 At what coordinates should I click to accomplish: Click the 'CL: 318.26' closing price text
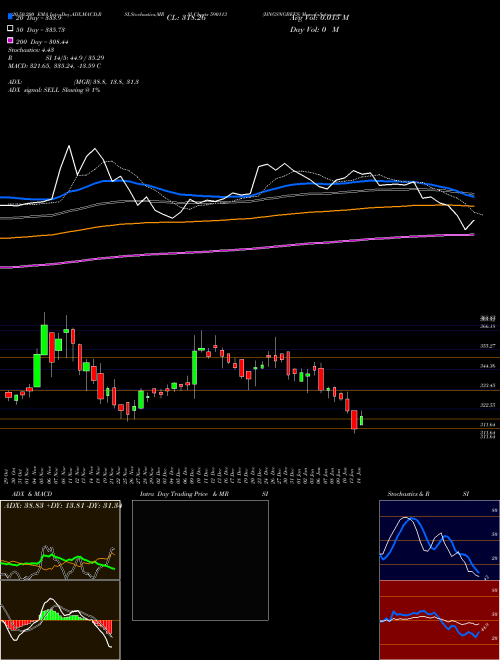[186, 18]
